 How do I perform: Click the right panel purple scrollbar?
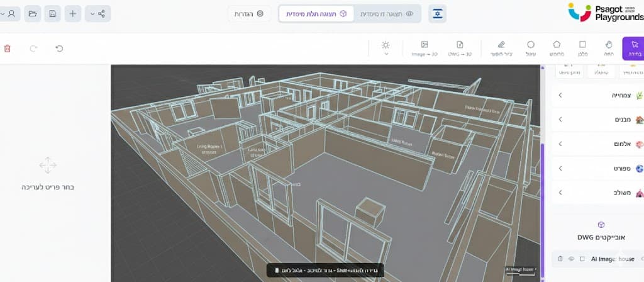coord(542,210)
